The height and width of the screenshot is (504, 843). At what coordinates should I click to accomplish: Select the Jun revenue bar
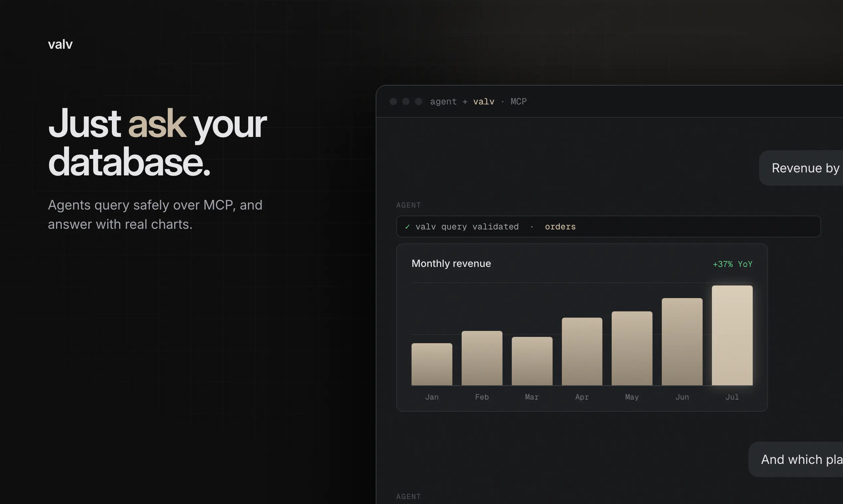[682, 342]
